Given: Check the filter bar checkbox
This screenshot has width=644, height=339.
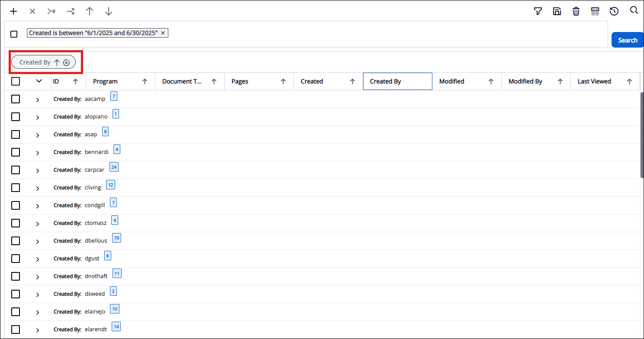Looking at the screenshot, I should (14, 34).
